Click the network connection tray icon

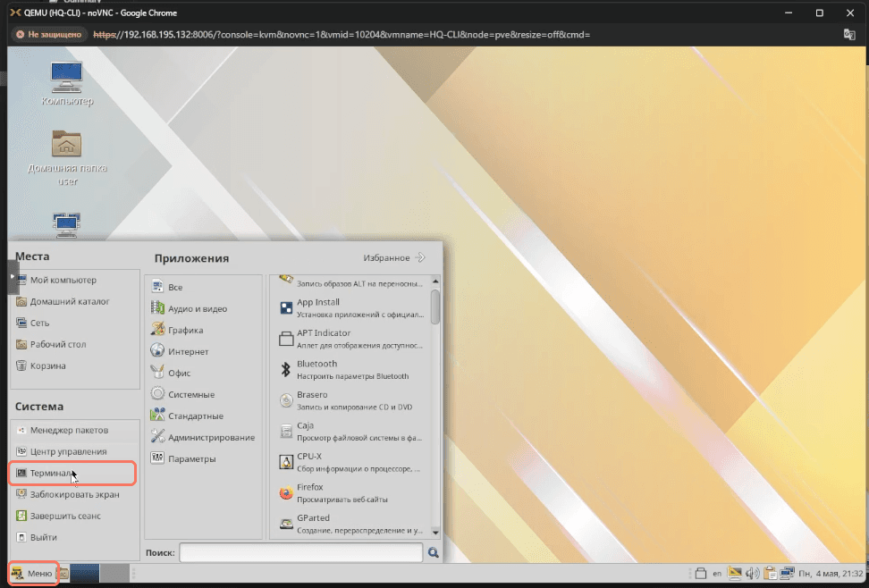tap(787, 574)
